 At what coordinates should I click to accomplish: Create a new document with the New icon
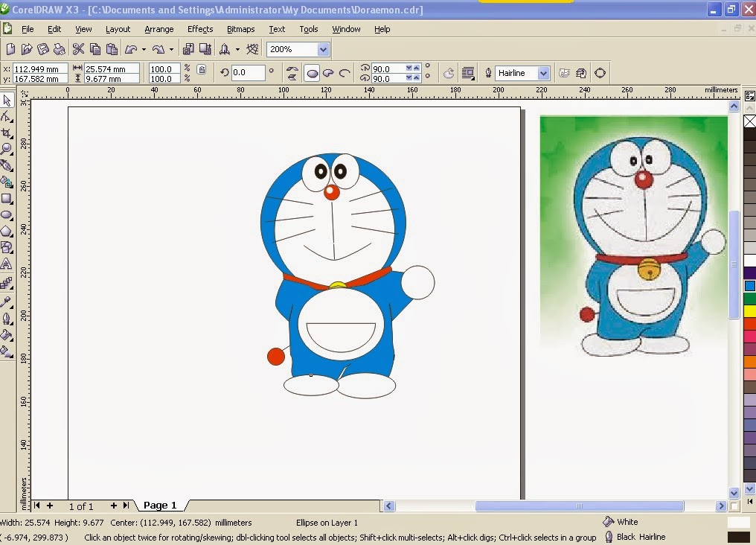point(10,48)
